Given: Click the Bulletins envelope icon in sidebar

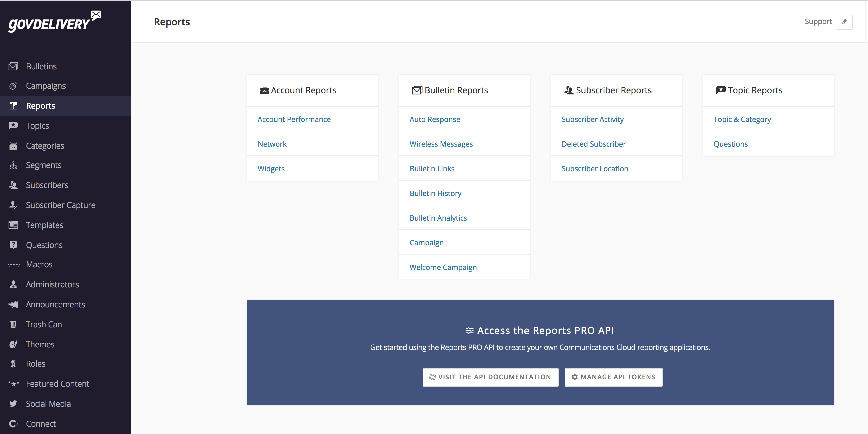Looking at the screenshot, I should point(13,66).
